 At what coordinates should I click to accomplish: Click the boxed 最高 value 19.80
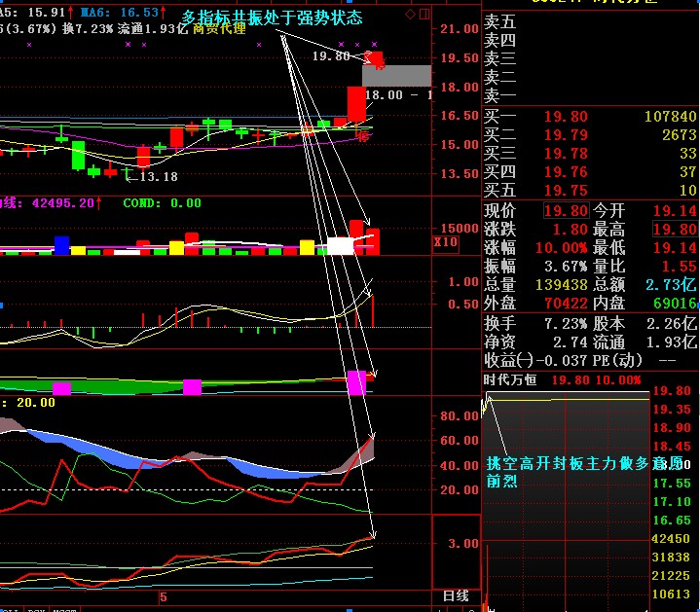pos(675,230)
